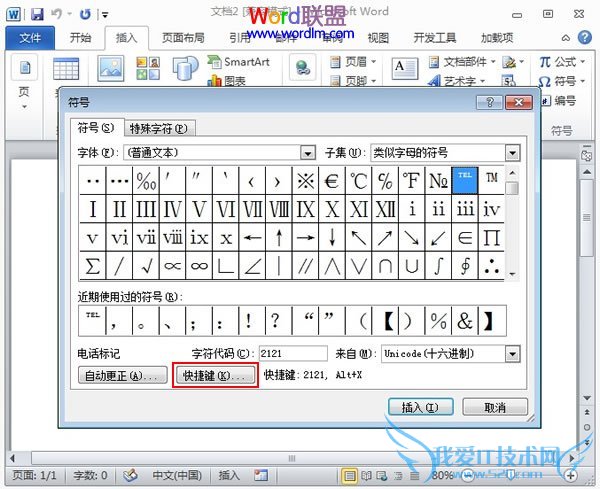Viewport: 600px width, 489px height.
Task: Select the element-of ∈ symbol
Action: pos(465,237)
